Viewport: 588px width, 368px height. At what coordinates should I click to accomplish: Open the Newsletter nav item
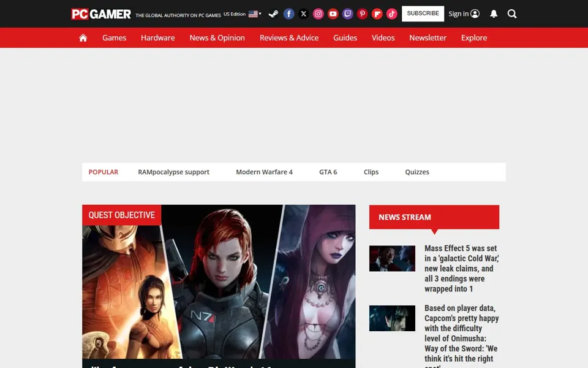428,37
